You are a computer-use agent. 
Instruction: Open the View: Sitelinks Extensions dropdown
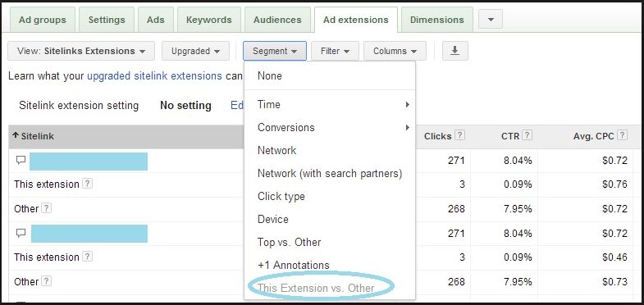[81, 51]
